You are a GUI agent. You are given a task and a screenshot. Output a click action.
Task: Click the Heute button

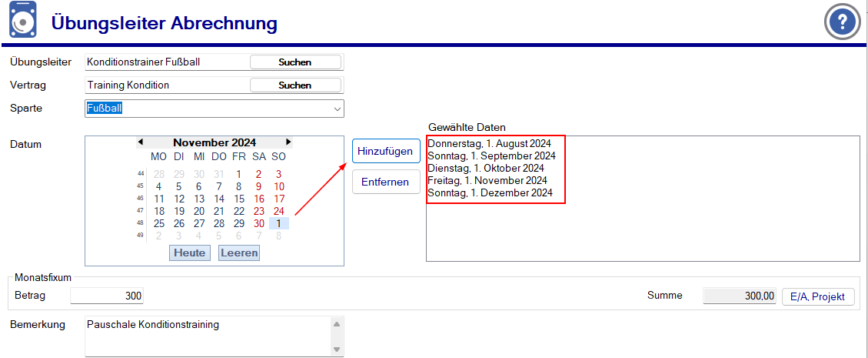click(x=189, y=253)
